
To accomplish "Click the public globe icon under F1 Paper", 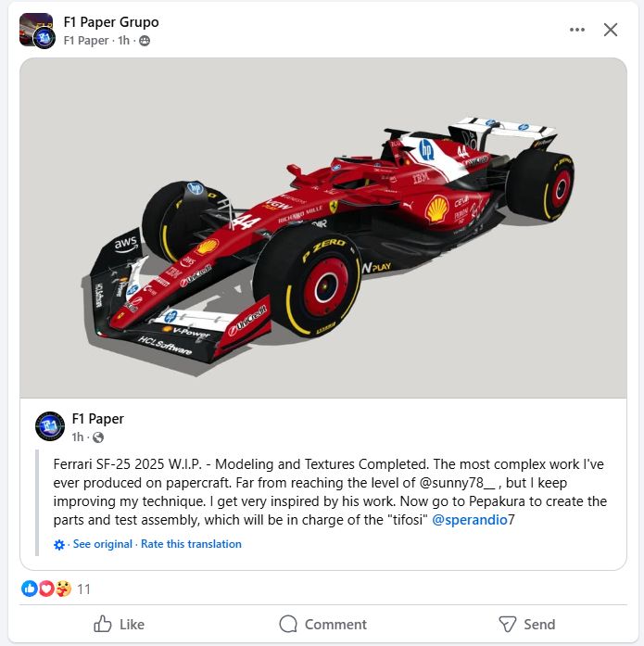I will click(98, 437).
